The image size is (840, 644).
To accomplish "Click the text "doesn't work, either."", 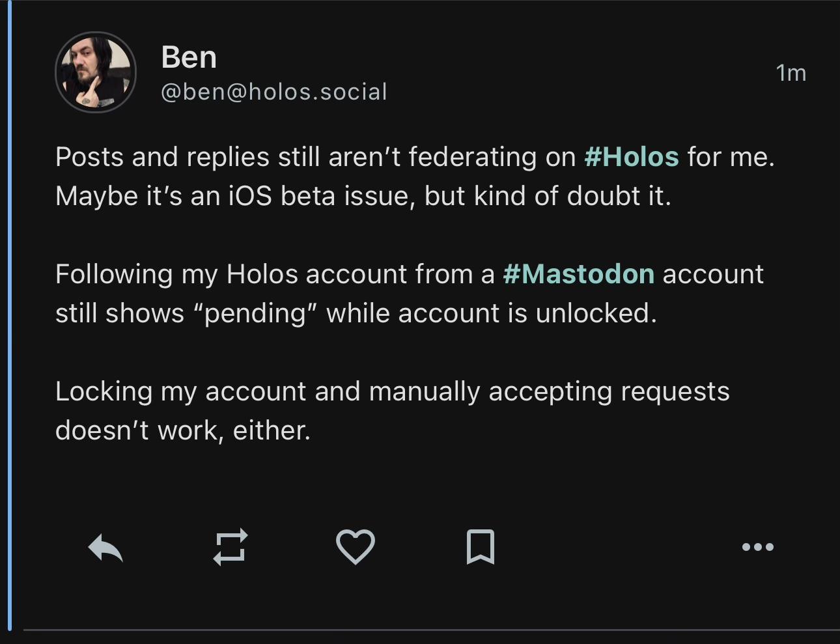I will click(183, 430).
